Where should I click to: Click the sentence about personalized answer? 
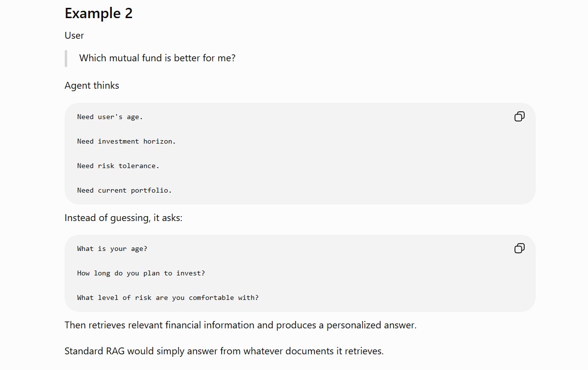click(240, 325)
